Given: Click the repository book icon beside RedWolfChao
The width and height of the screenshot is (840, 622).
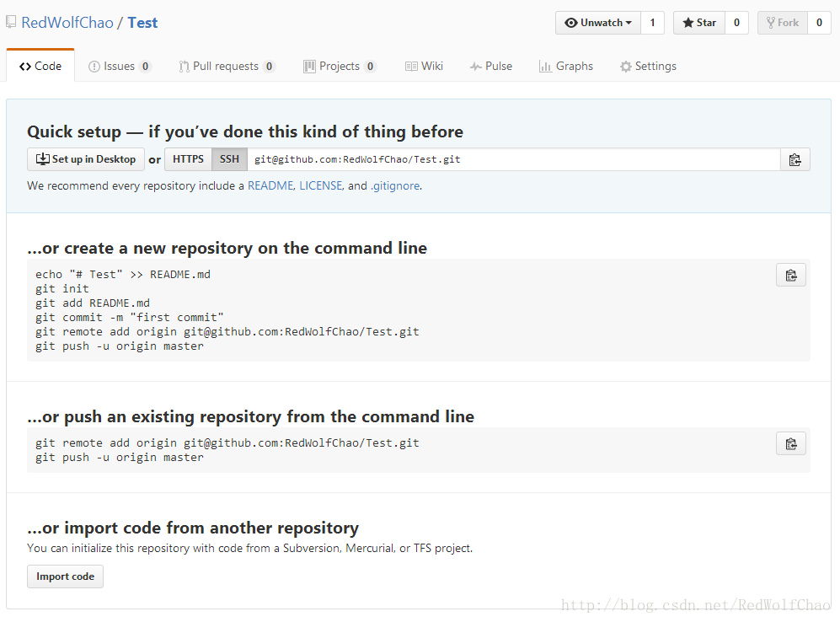Looking at the screenshot, I should [x=11, y=23].
